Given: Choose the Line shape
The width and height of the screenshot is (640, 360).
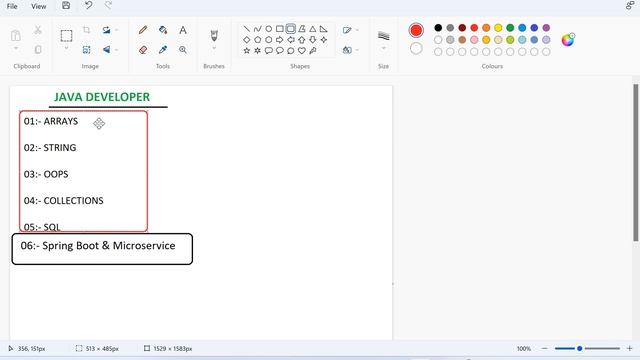Looking at the screenshot, I should coord(247,29).
